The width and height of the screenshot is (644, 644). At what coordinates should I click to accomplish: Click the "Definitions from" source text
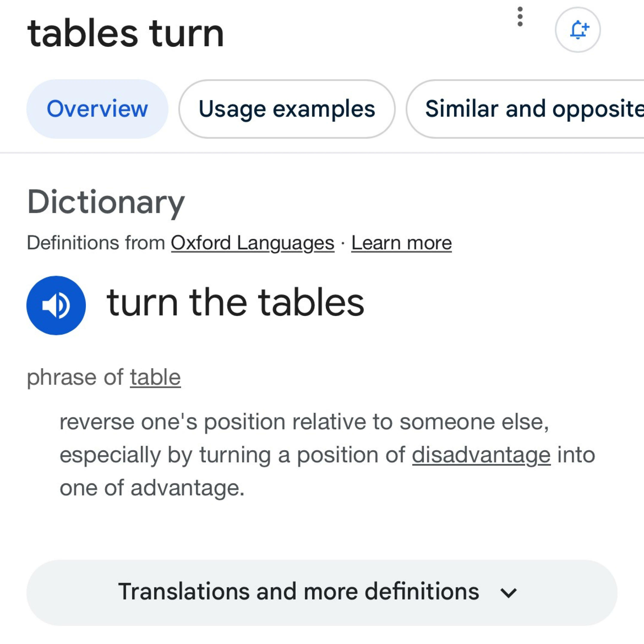96,242
